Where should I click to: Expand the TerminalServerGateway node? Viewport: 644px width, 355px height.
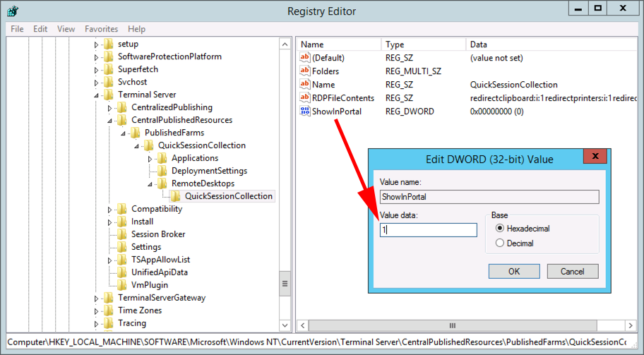pyautogui.click(x=96, y=299)
